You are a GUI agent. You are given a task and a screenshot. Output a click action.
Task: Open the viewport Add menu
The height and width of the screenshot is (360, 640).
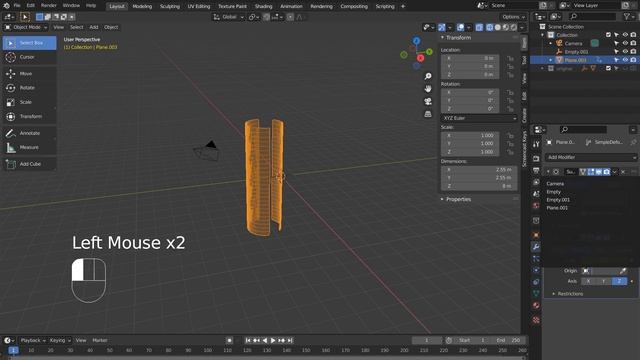click(x=94, y=27)
